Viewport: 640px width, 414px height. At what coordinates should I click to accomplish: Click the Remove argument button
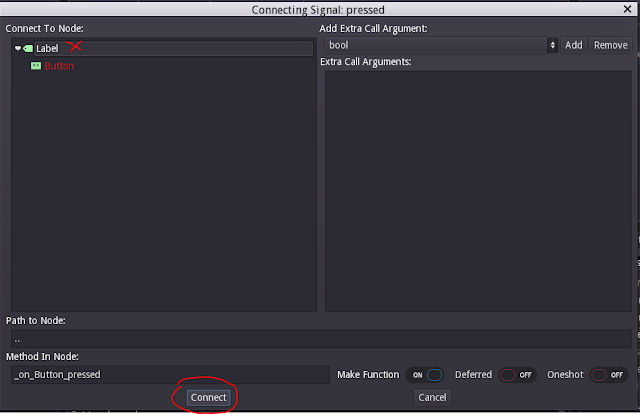click(x=611, y=45)
